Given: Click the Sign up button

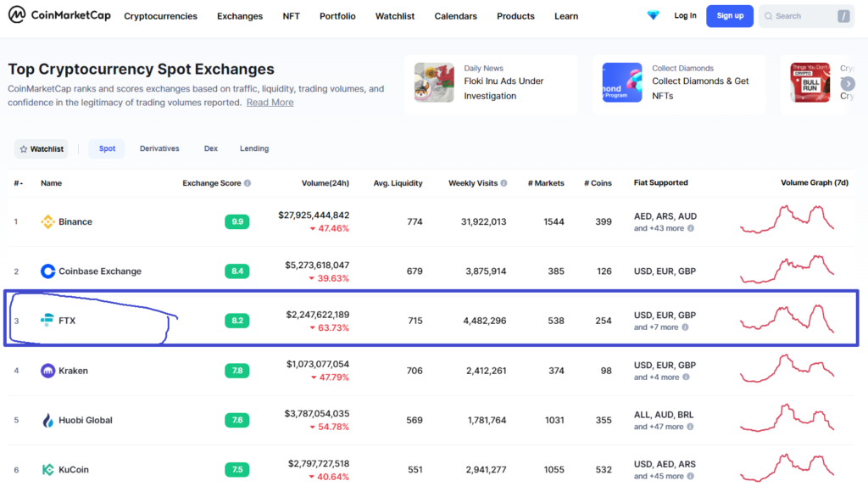Looking at the screenshot, I should click(x=730, y=15).
